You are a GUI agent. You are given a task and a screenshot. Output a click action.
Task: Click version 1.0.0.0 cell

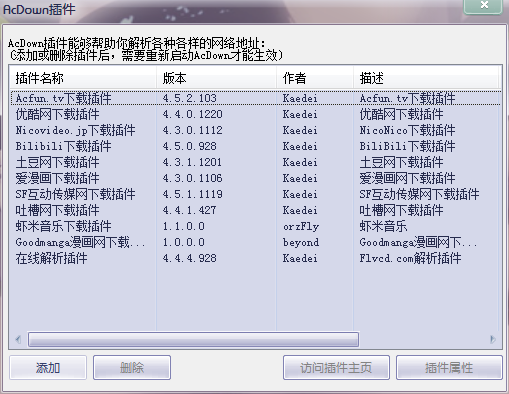pos(183,242)
